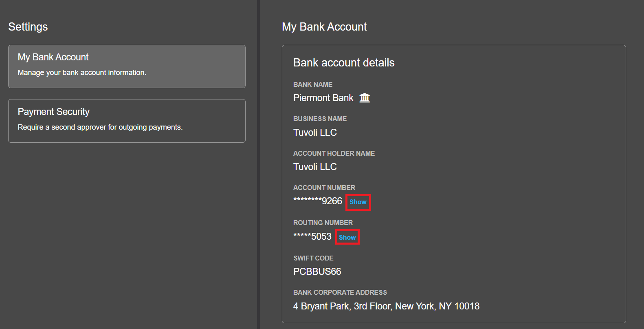This screenshot has height=329, width=644.
Task: Reveal the hidden routing number
Action: [x=347, y=237]
